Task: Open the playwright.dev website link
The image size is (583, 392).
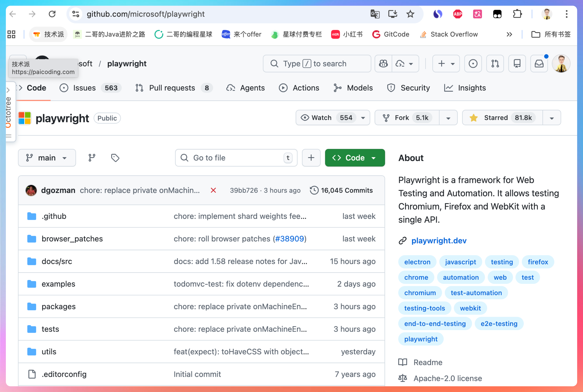Action: (x=439, y=240)
